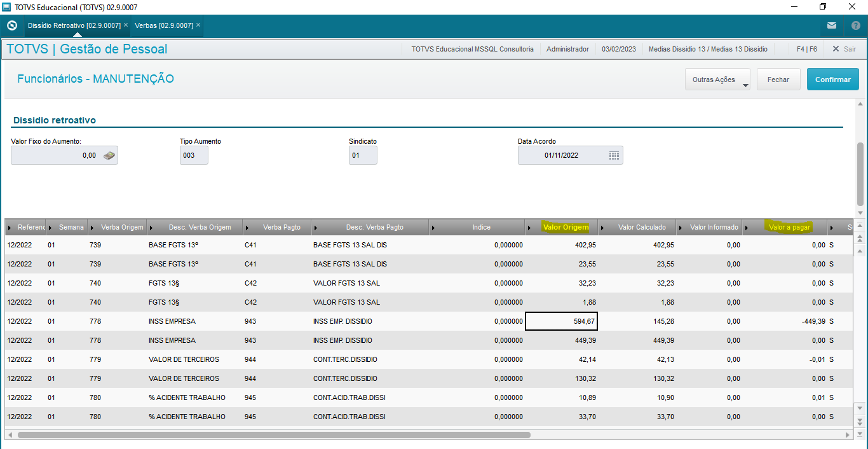Click the Administrador user label
Viewport: 868px width, 449px height.
tap(567, 49)
